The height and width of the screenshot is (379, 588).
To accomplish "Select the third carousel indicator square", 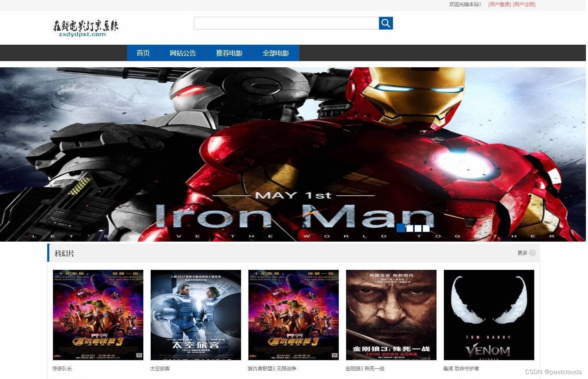I will point(418,228).
